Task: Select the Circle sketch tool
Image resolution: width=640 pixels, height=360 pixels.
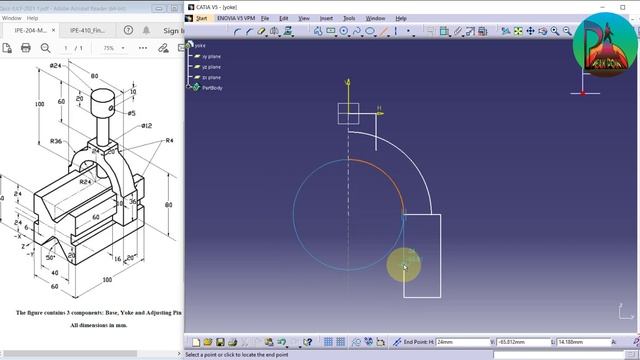Action: (343, 31)
